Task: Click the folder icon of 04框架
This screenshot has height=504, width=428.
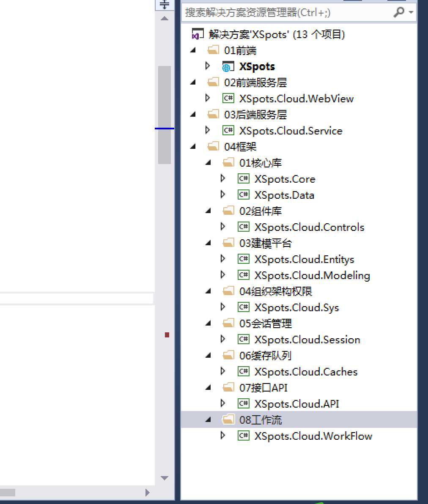Action: (x=213, y=147)
